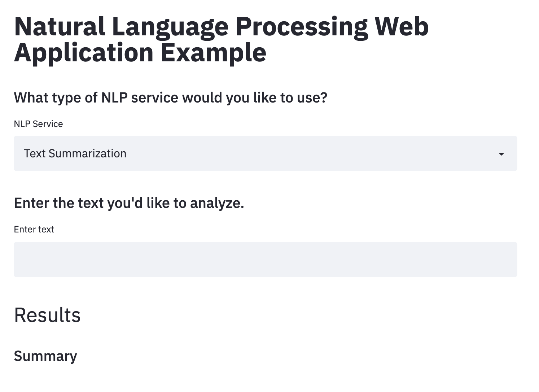Expand the service selector using its arrow
Image resolution: width=539 pixels, height=392 pixels.
pos(501,154)
